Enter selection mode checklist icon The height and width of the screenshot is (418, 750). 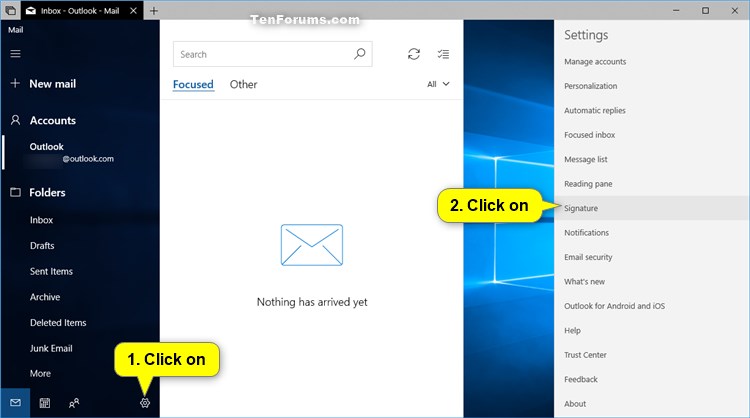(443, 54)
